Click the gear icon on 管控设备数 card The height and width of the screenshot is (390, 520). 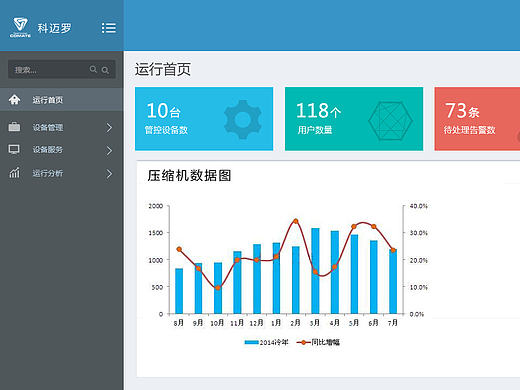(x=243, y=119)
